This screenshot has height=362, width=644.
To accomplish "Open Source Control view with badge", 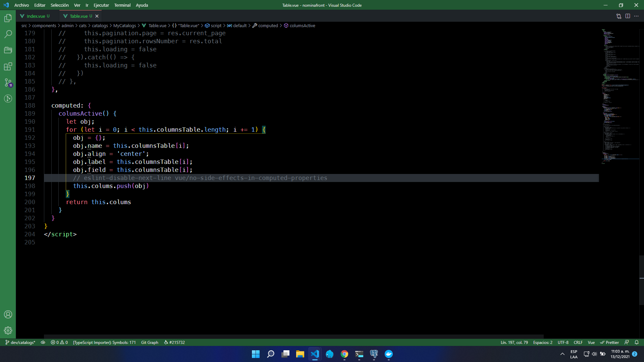I will pos(8,82).
